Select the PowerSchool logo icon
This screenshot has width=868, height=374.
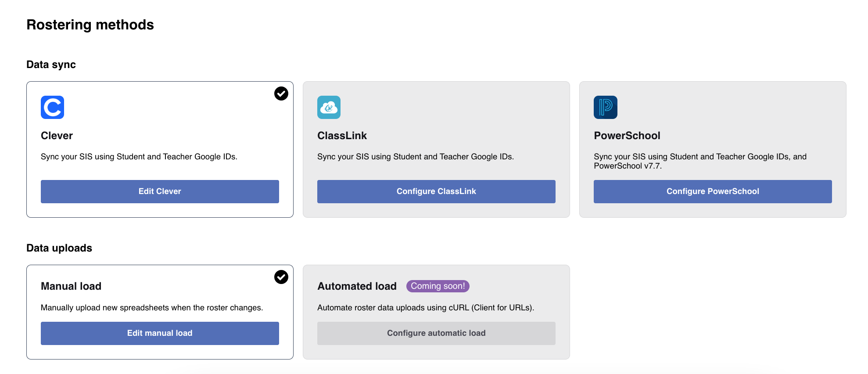click(x=605, y=107)
